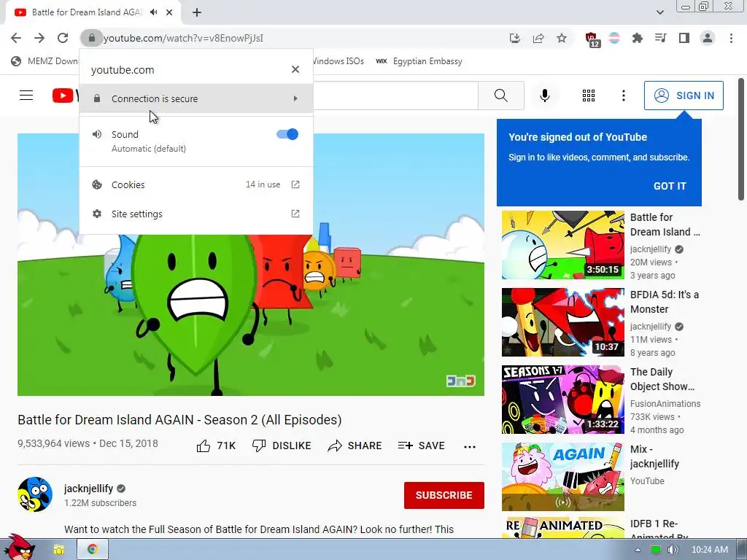The height and width of the screenshot is (560, 747).
Task: Open the Mix - jacknjellify playlist thumbnail
Action: [562, 477]
